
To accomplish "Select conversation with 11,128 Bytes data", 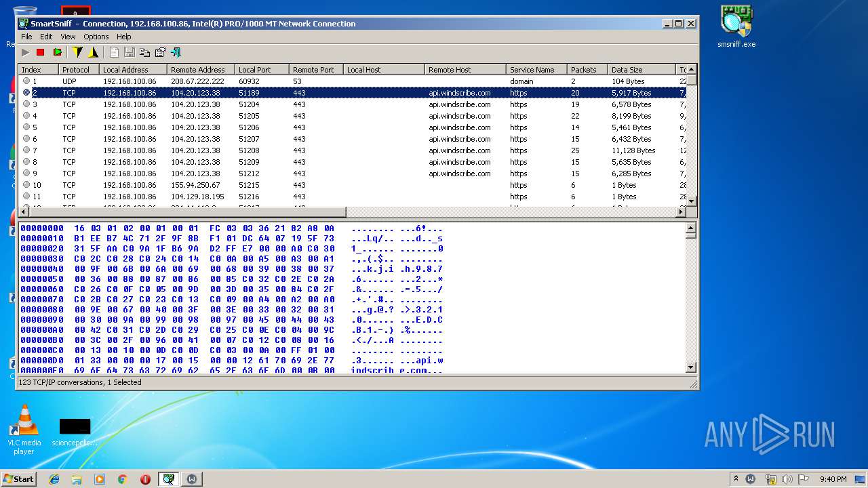I will 352,150.
